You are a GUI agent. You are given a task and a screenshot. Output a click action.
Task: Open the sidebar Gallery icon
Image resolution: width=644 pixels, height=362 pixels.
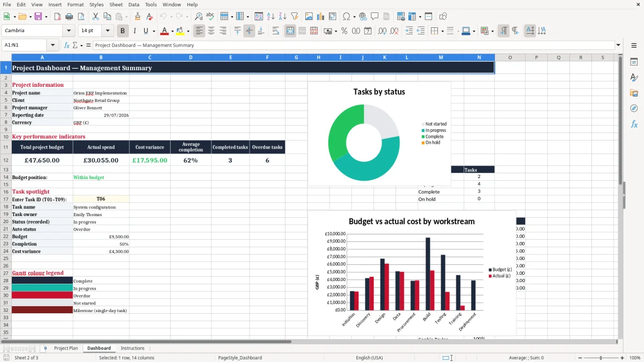[x=634, y=93]
